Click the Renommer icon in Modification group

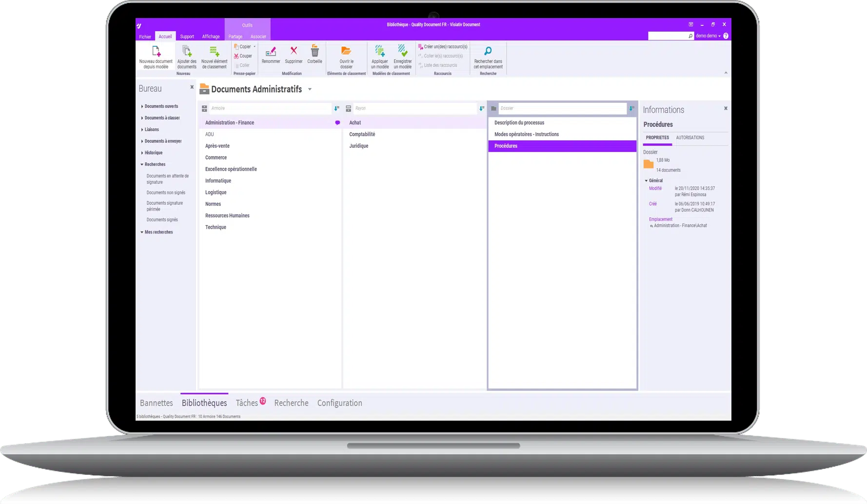[271, 52]
